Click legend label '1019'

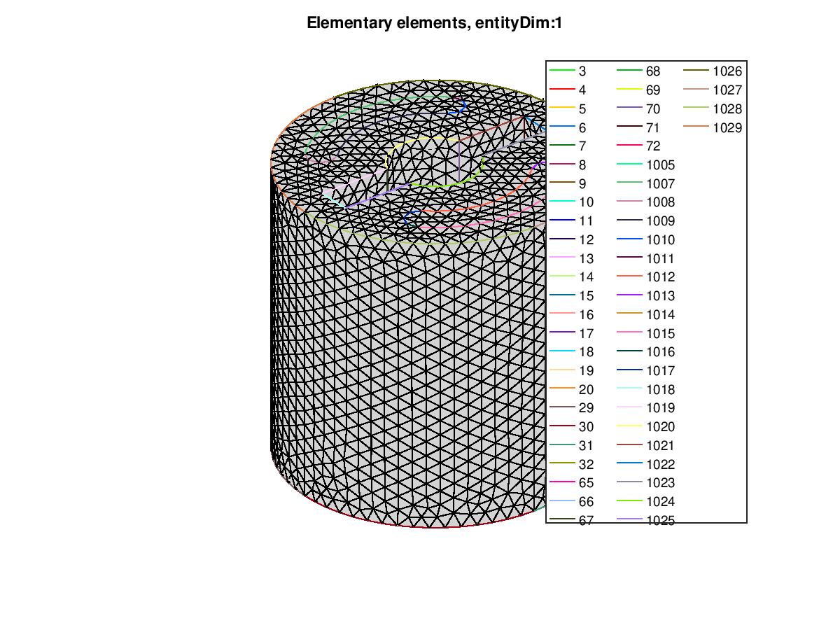(660, 408)
